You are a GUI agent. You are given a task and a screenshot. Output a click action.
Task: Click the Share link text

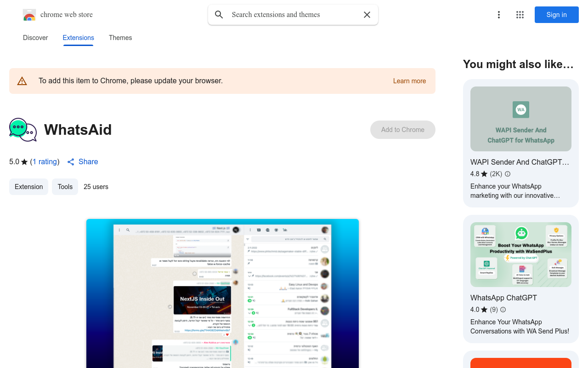88,162
